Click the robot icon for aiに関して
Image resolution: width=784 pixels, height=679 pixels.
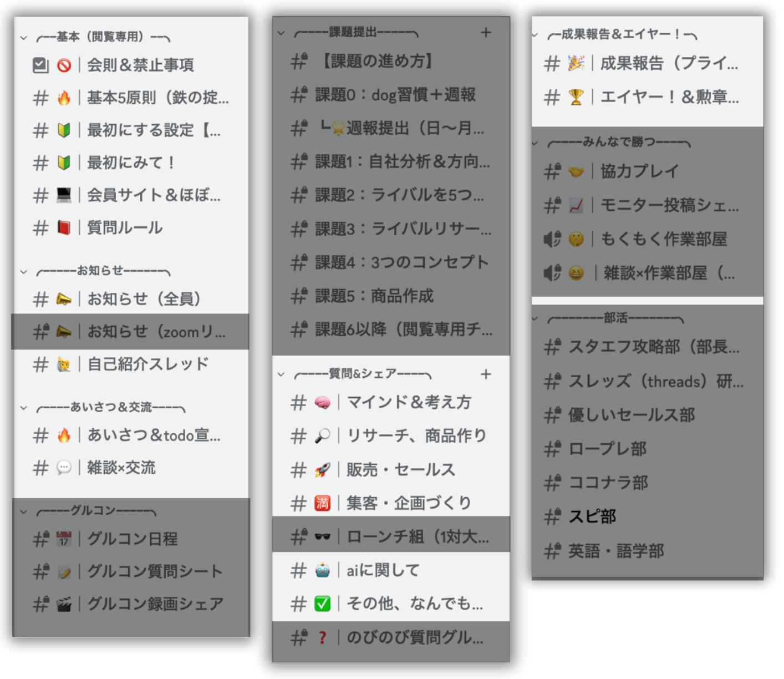[322, 570]
